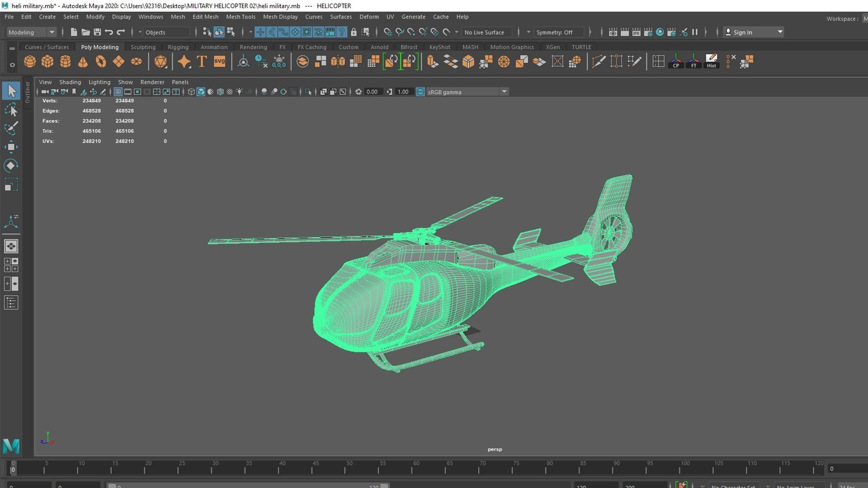Create a polygon cone from the shelf
This screenshot has width=868, height=488.
pyautogui.click(x=83, y=61)
